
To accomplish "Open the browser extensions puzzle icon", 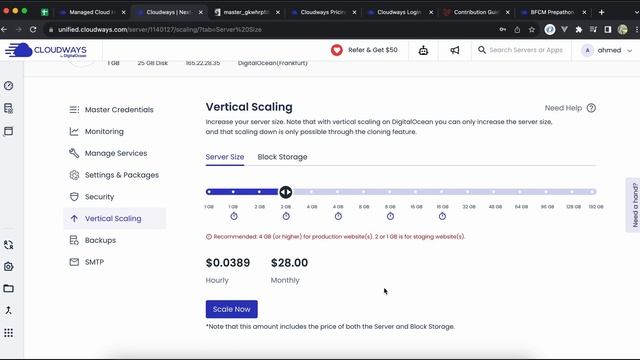I will coord(579,29).
